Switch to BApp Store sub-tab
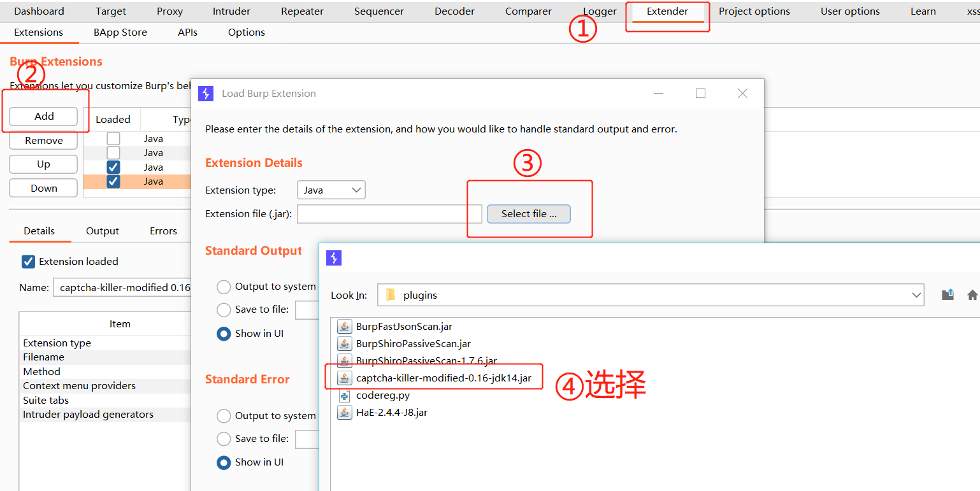 (x=120, y=32)
